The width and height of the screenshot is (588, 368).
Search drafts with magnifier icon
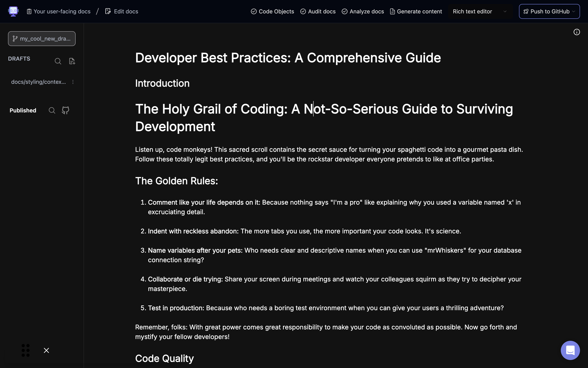pyautogui.click(x=58, y=61)
